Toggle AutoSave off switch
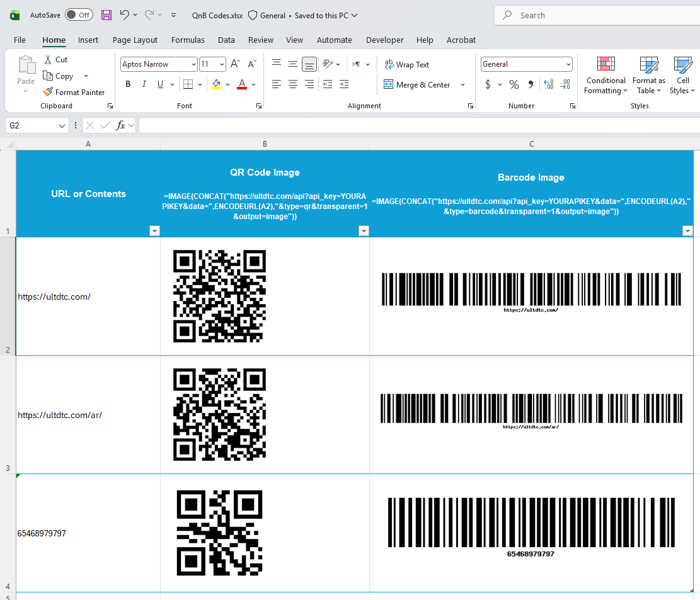700x600 pixels. [x=79, y=14]
